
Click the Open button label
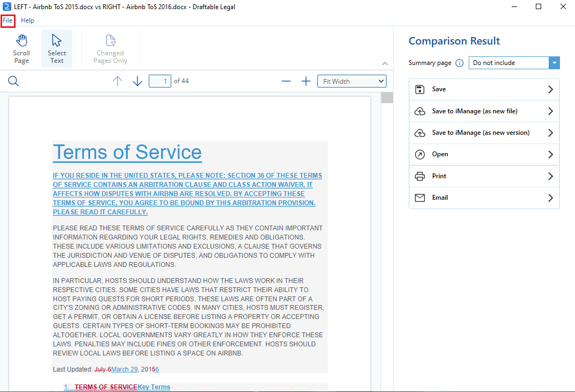point(440,154)
